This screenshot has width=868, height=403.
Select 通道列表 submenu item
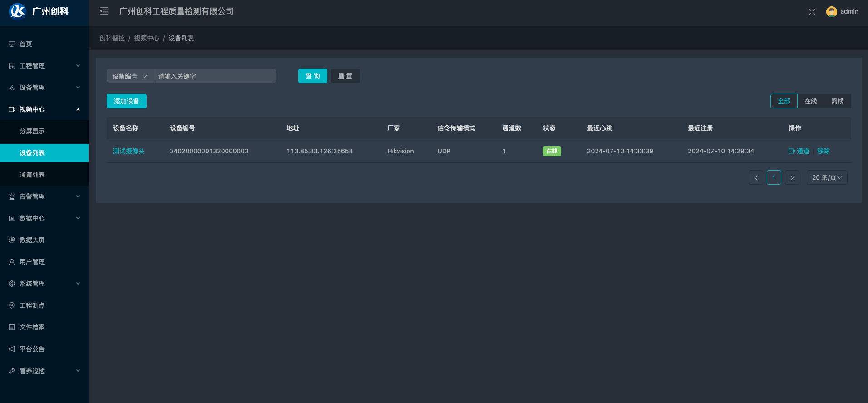click(32, 175)
